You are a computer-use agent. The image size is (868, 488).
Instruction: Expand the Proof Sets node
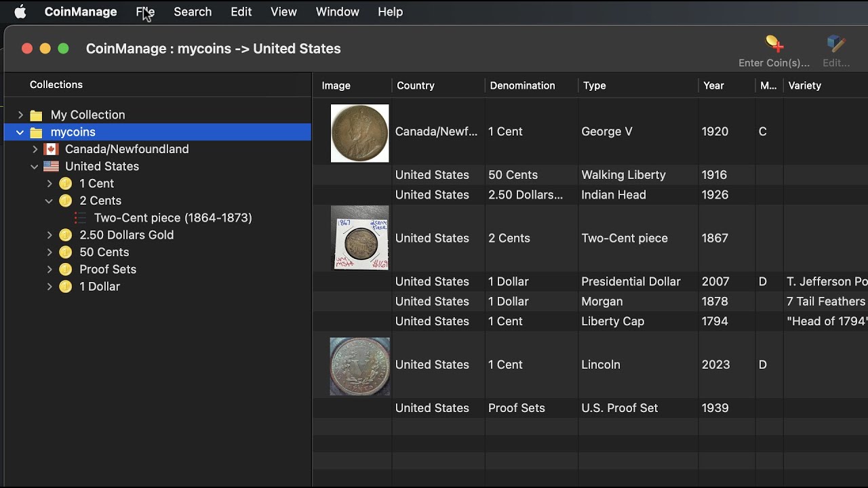pos(49,269)
